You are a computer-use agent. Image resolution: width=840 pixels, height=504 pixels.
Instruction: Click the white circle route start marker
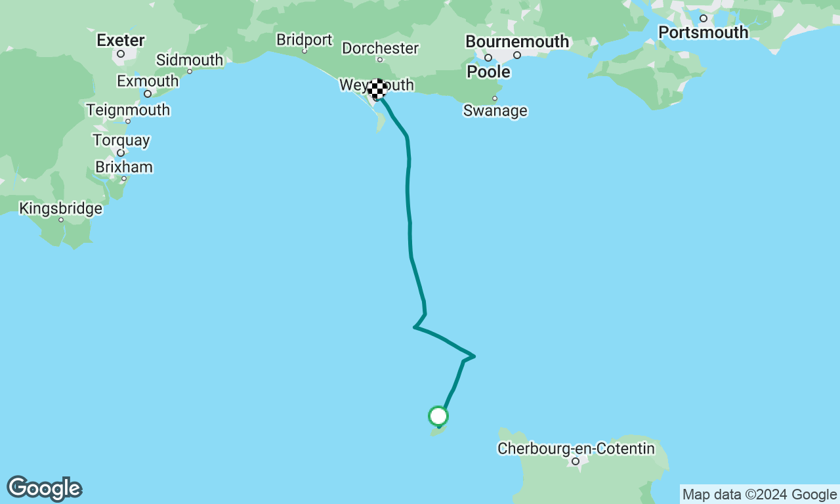[438, 416]
